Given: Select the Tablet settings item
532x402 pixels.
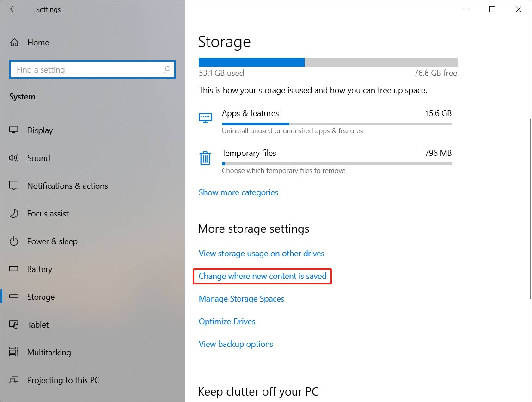Looking at the screenshot, I should (38, 325).
